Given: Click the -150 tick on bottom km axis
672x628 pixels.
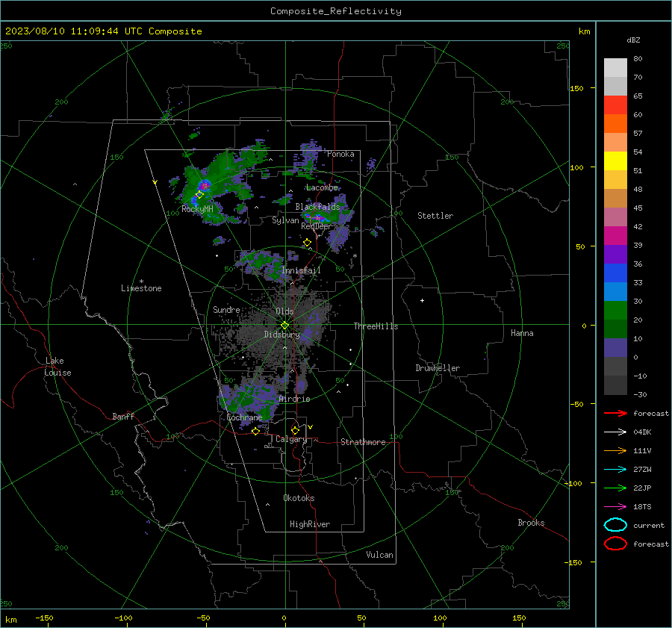Looking at the screenshot, I should [44, 618].
